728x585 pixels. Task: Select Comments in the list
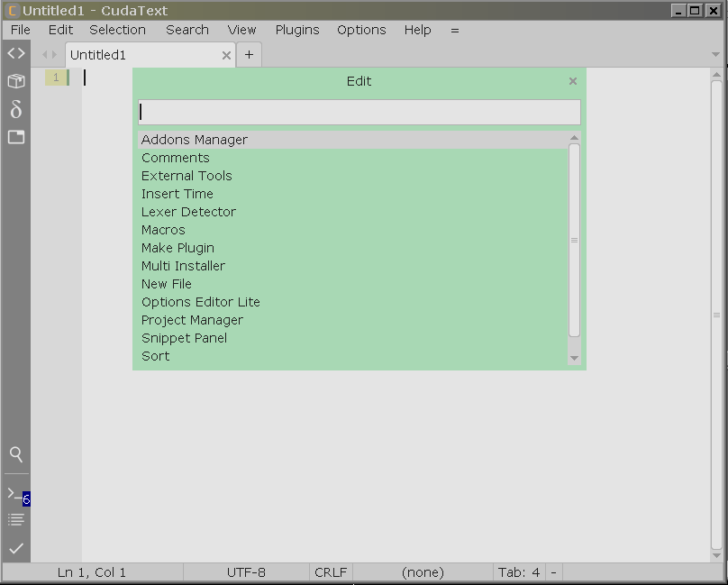click(x=353, y=158)
